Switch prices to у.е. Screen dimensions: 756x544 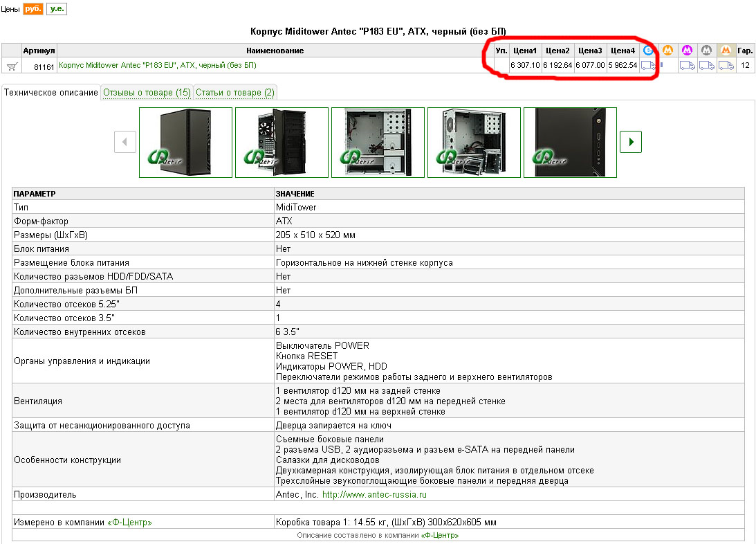pos(57,9)
